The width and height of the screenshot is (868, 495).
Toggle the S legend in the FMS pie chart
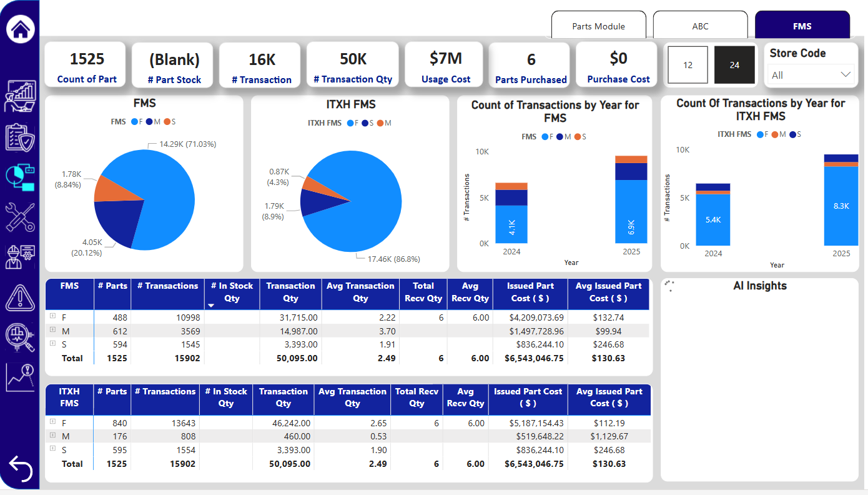tap(167, 122)
